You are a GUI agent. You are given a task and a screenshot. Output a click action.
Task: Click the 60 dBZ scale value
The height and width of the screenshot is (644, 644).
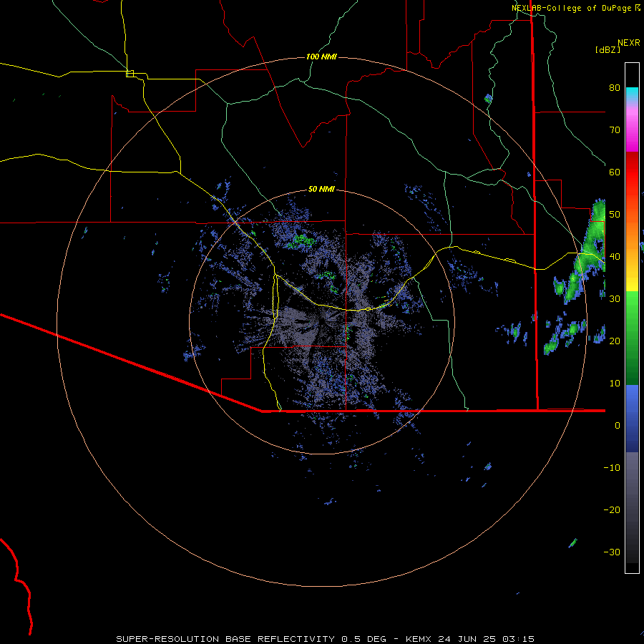pos(615,172)
